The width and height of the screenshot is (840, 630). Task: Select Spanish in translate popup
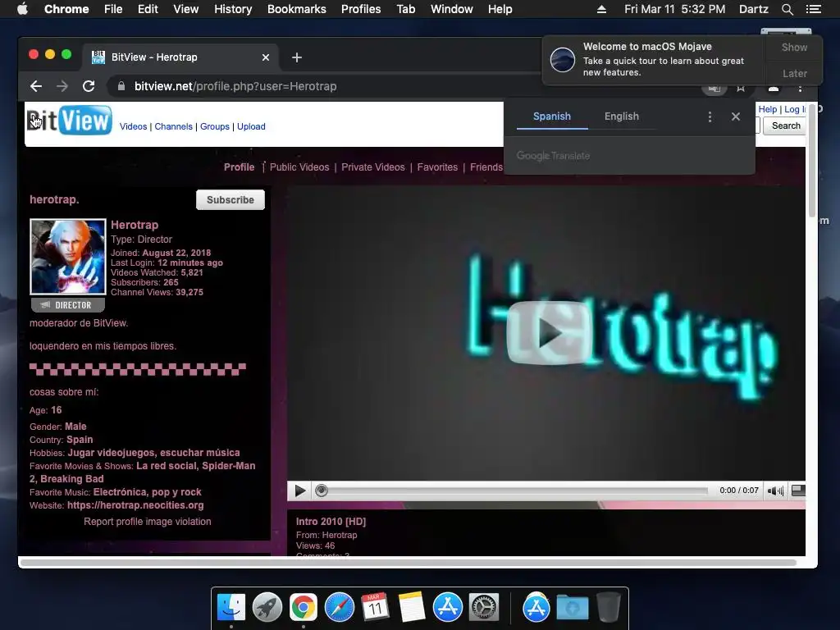pyautogui.click(x=552, y=116)
